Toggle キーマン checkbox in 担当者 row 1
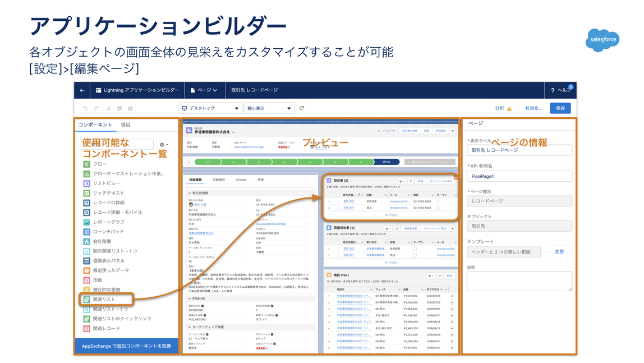 (439, 201)
